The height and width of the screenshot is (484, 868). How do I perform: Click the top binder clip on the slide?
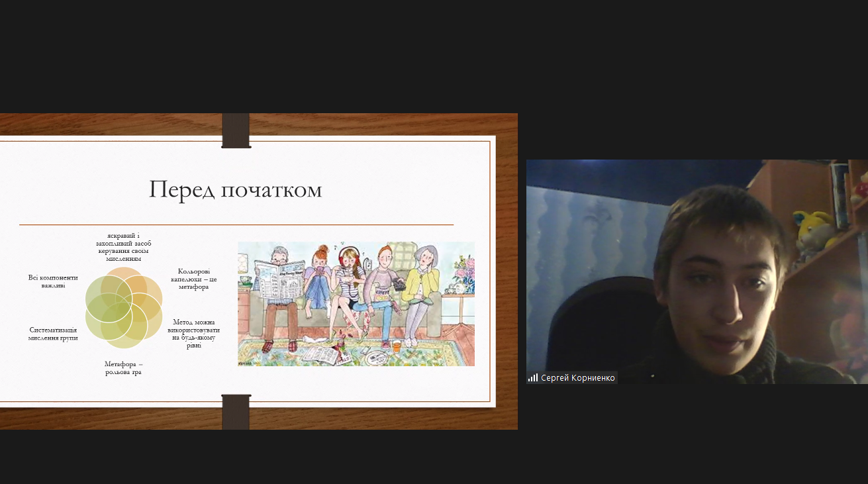[236, 130]
